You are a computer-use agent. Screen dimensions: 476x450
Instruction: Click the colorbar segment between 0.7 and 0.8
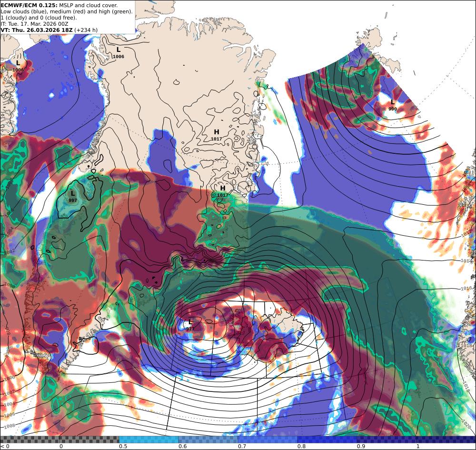coord(268,440)
